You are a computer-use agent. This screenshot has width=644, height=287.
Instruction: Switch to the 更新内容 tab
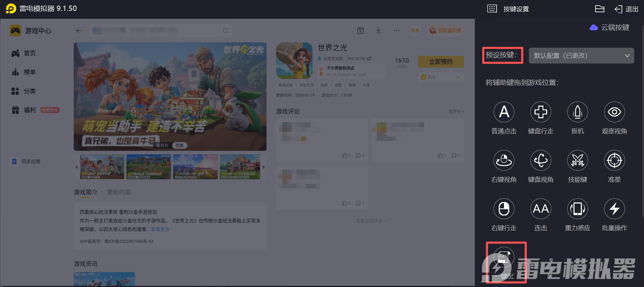click(119, 192)
